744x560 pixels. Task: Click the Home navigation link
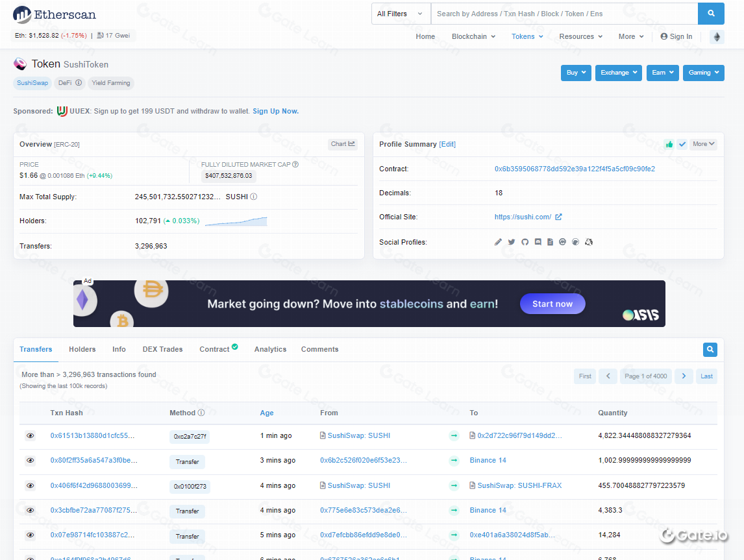click(x=425, y=36)
